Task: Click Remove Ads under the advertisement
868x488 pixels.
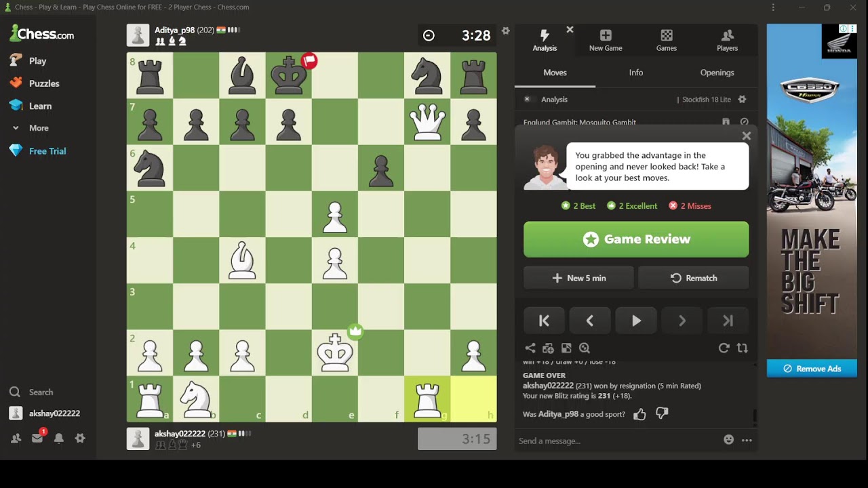Action: point(812,369)
